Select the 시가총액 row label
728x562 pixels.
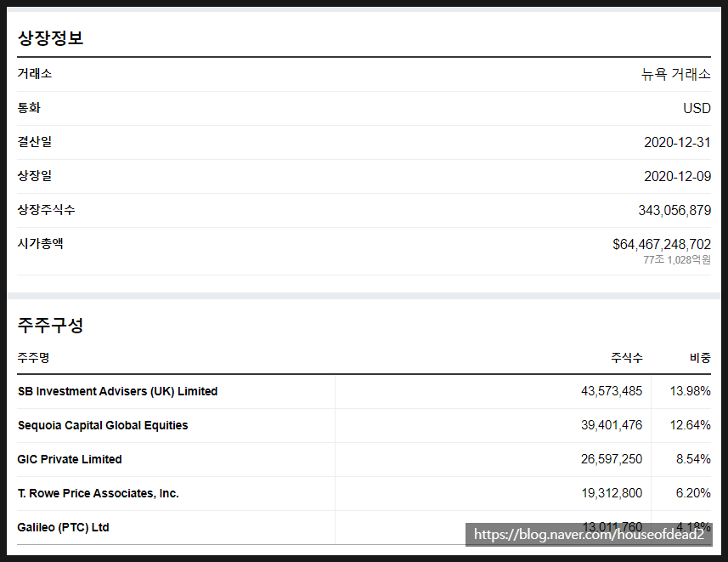tap(41, 243)
